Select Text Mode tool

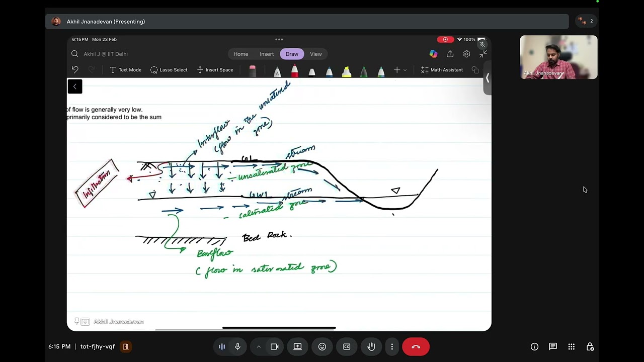coord(125,70)
